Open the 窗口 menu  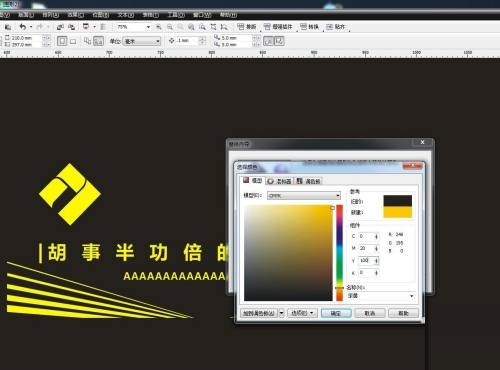coord(202,15)
